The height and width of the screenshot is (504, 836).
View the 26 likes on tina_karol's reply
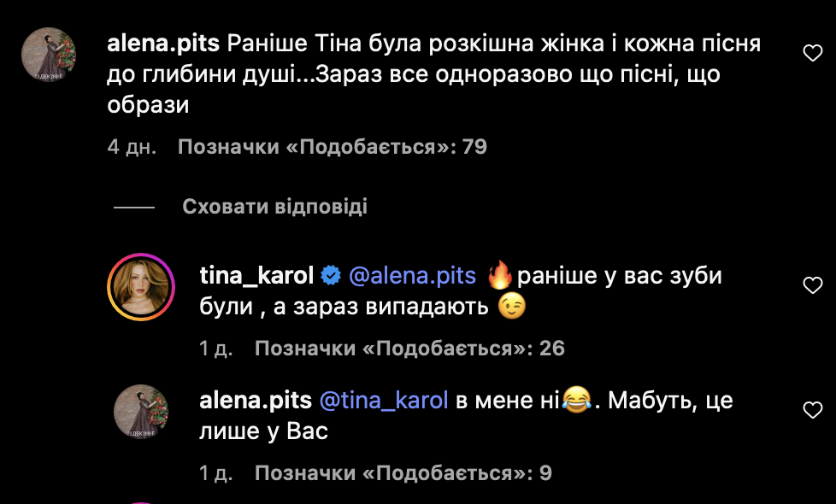[409, 348]
